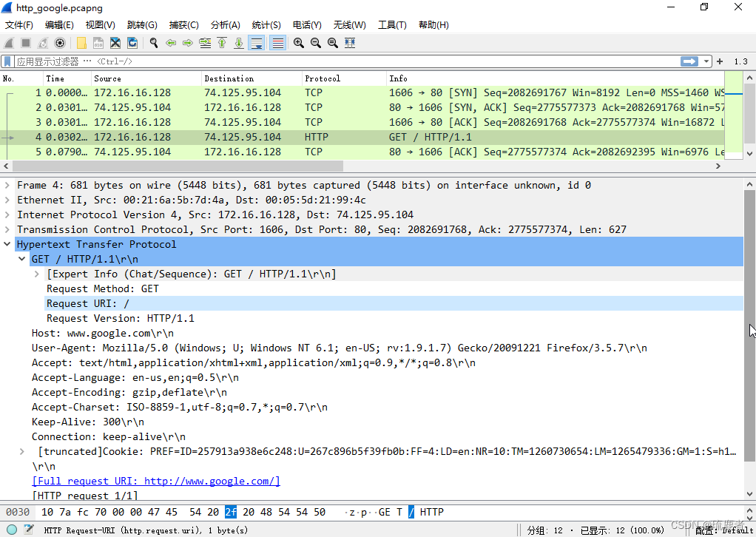Toggle packet list colorization
Screen dimensions: 756x537
point(277,43)
